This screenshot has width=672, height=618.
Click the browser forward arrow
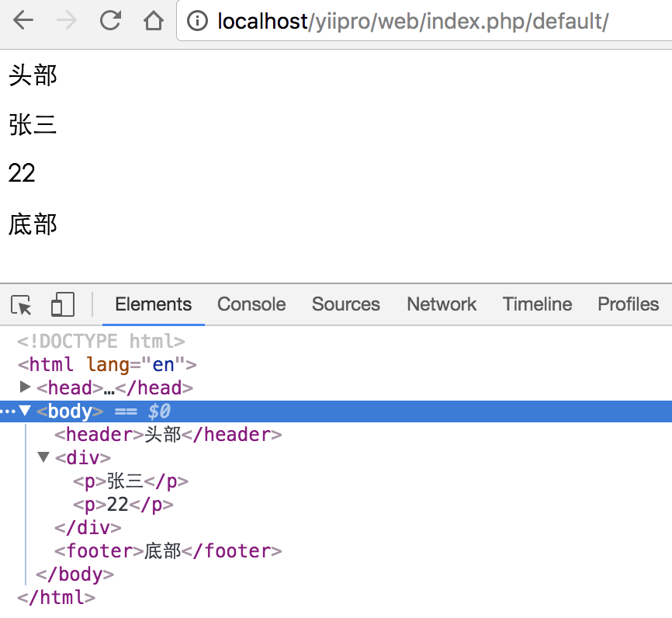click(x=67, y=21)
